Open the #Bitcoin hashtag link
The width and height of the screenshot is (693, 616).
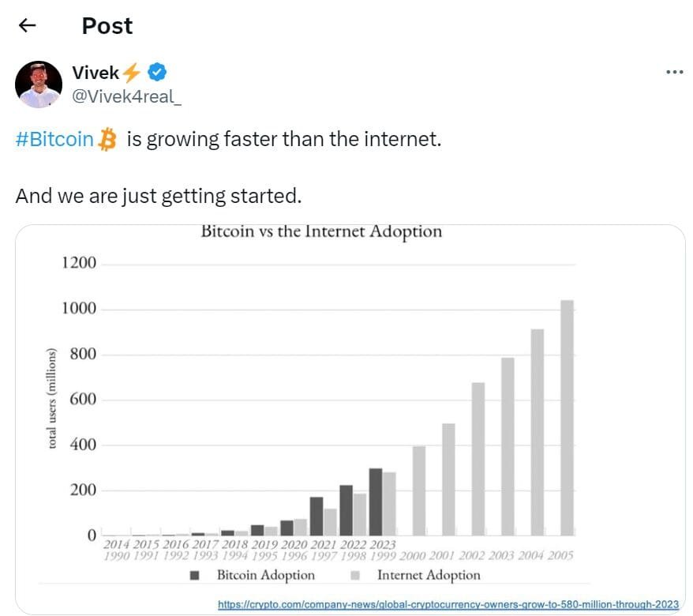click(x=54, y=140)
